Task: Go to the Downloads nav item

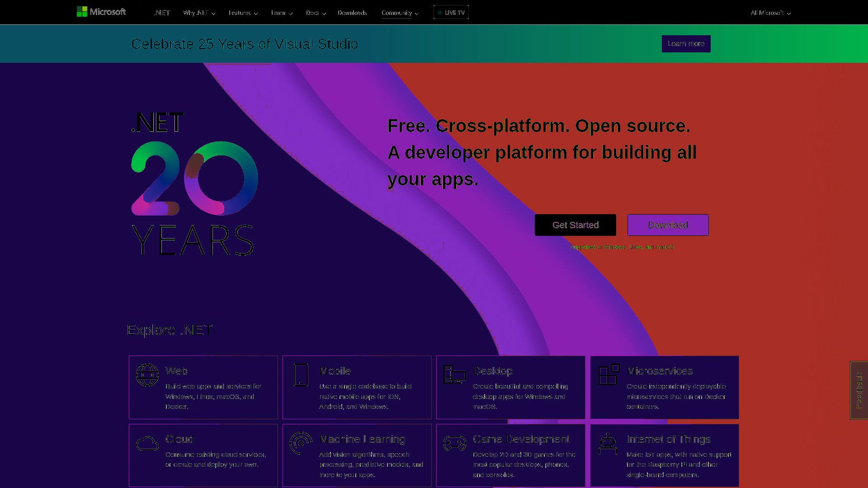Action: point(352,13)
